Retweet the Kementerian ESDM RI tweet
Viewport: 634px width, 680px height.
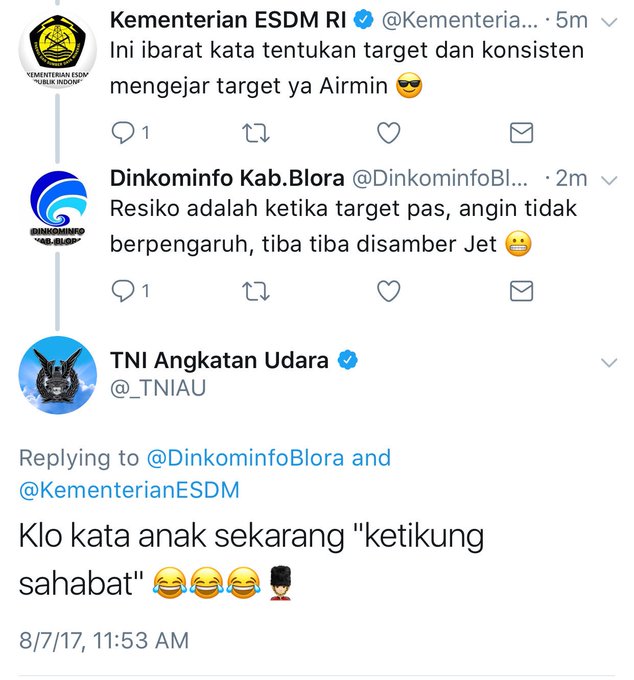[x=256, y=133]
